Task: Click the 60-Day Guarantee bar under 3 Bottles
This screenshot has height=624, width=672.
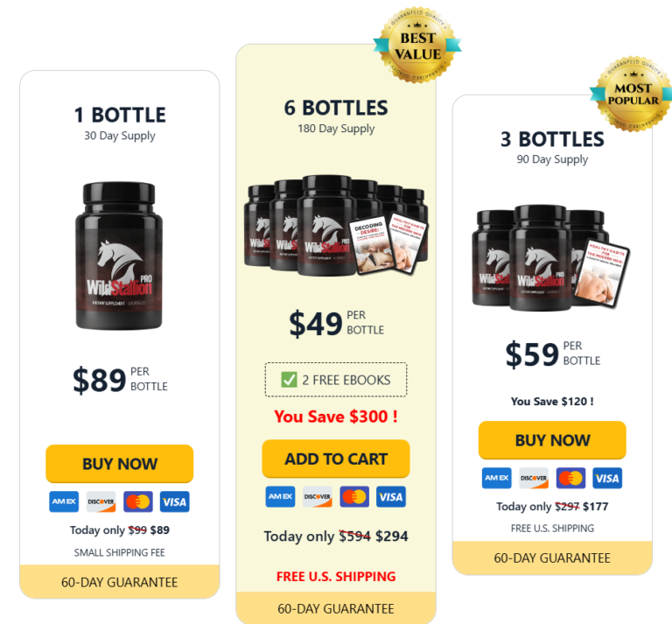Action: click(552, 557)
